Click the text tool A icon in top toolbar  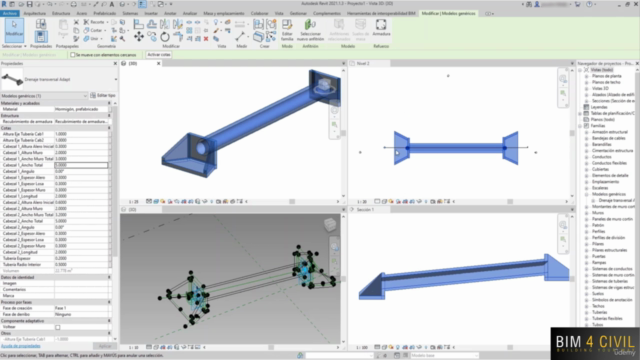coord(111,4)
